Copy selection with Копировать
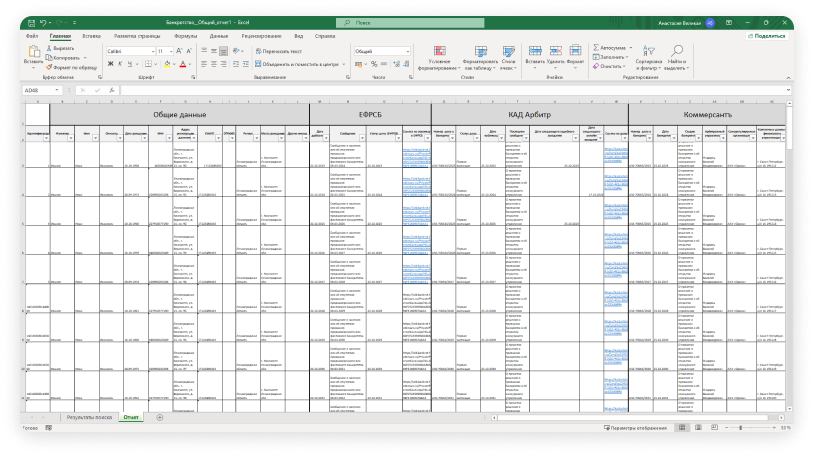Screen dimensions: 814x457 click(x=63, y=58)
